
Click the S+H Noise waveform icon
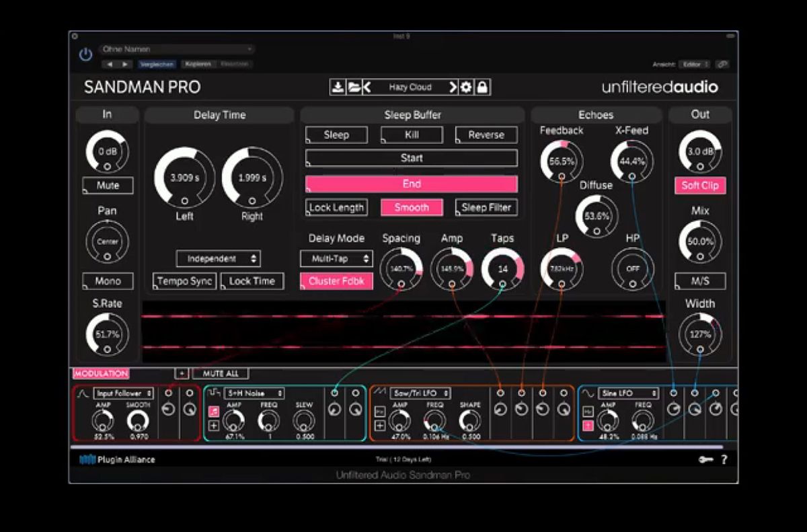pyautogui.click(x=213, y=393)
